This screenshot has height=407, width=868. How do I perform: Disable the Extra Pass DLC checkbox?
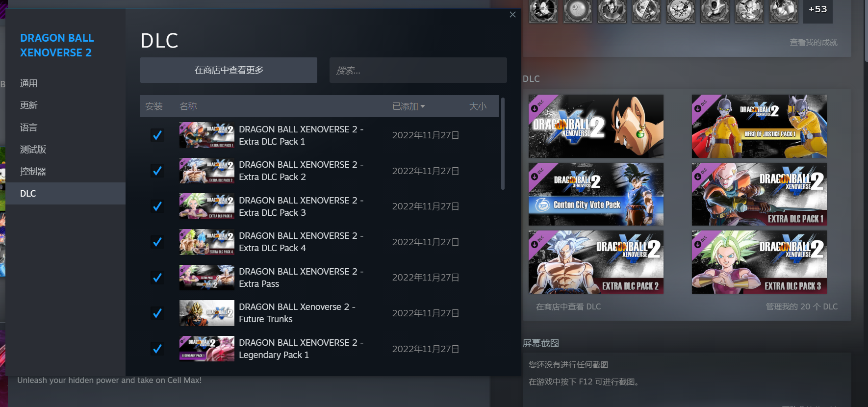click(157, 278)
